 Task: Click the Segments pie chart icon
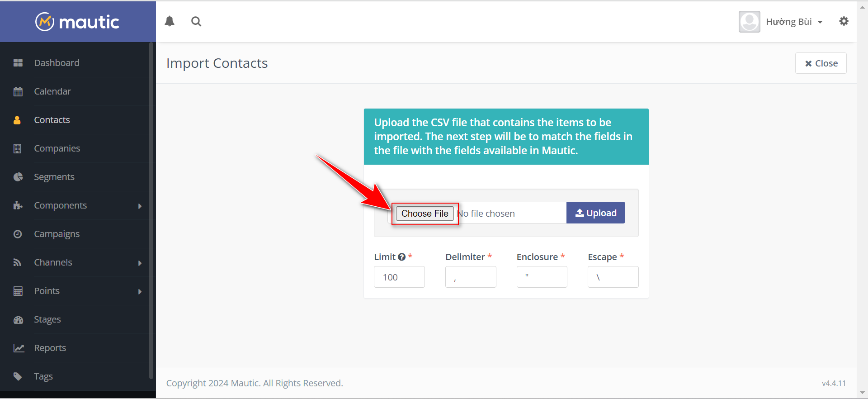pos(18,177)
